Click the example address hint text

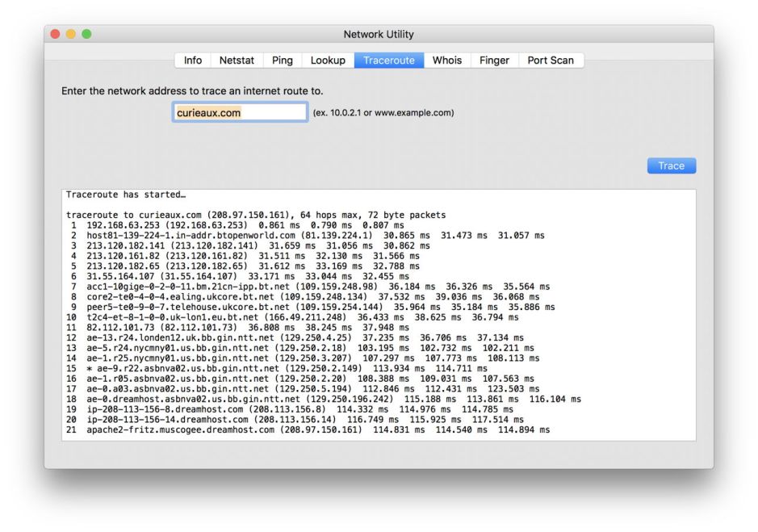coord(383,113)
